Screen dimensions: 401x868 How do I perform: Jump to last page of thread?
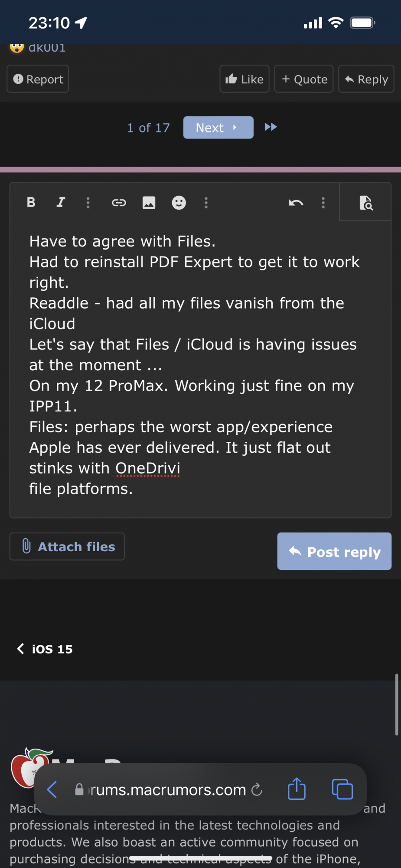(271, 127)
